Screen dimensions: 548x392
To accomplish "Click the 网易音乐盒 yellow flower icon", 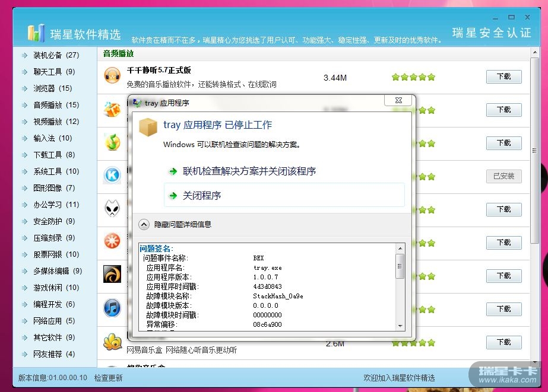I will 112,342.
